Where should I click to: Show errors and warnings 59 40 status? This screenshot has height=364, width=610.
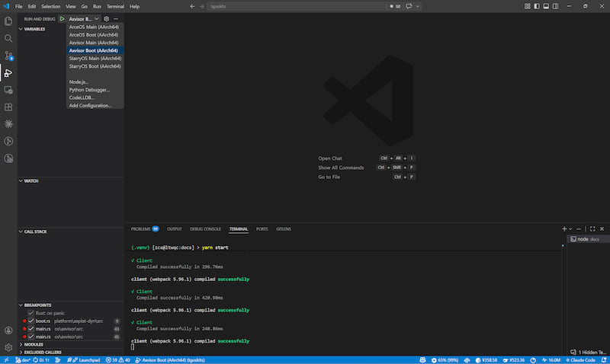click(x=118, y=360)
